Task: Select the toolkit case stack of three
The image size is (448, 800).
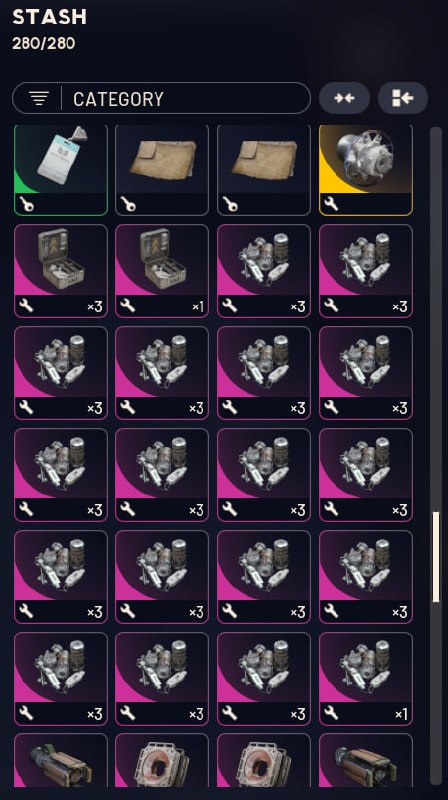Action: tap(61, 271)
